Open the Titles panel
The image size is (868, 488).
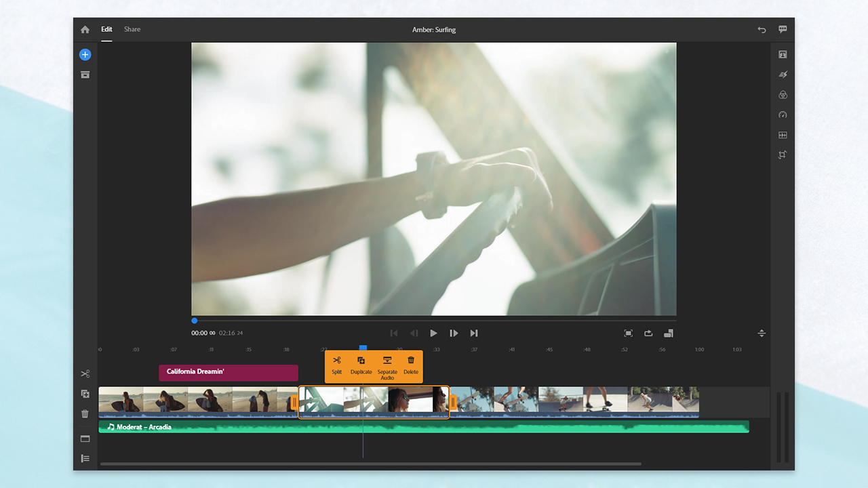pos(783,54)
